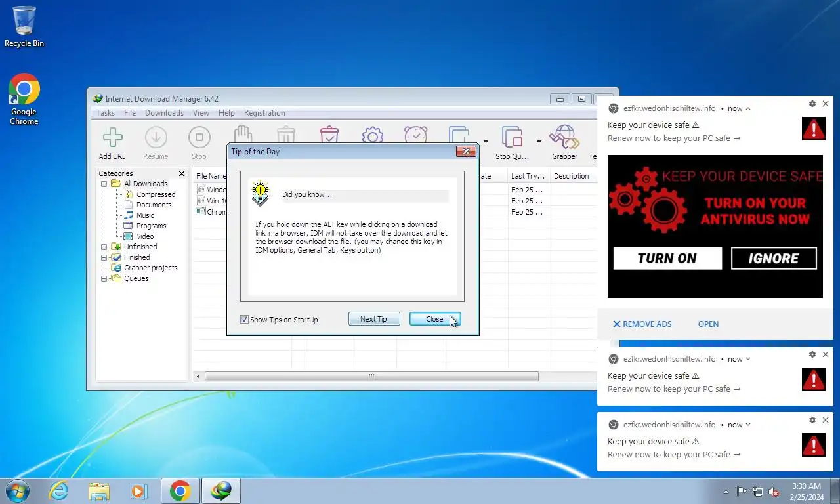Expand the Queues category node
The height and width of the screenshot is (504, 840).
(104, 278)
